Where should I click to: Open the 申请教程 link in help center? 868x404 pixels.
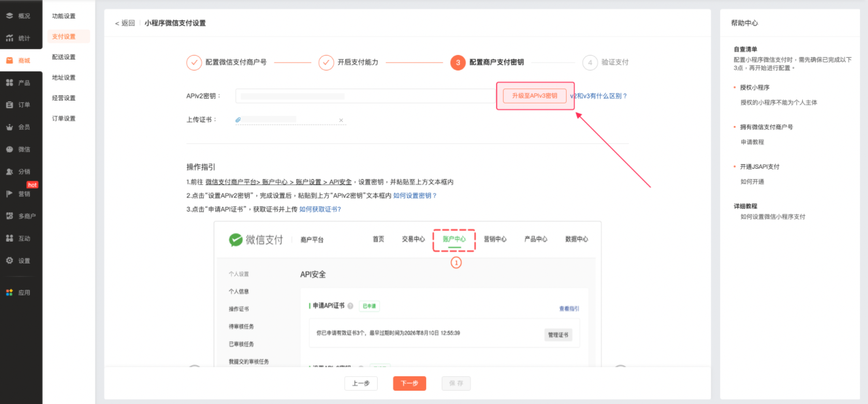tap(752, 142)
